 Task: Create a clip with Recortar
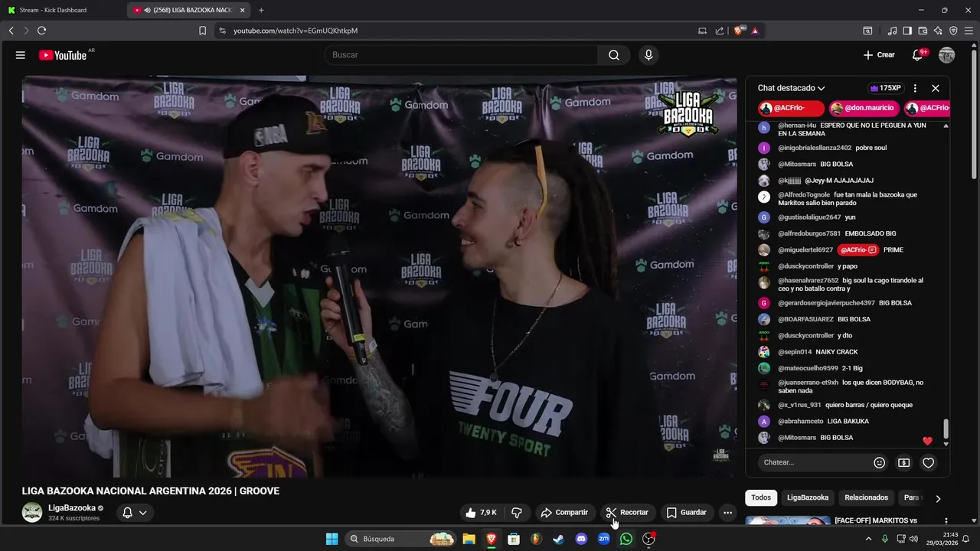[627, 513]
